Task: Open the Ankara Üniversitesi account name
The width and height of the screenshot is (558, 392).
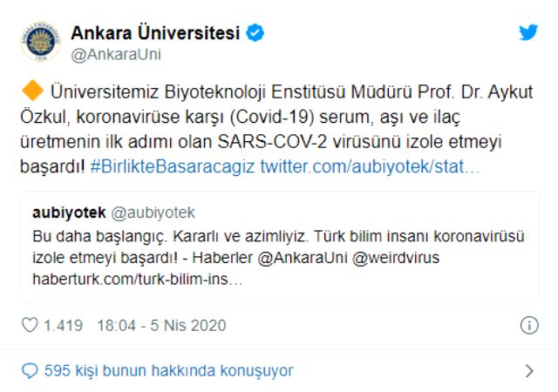Action: pyautogui.click(x=154, y=33)
